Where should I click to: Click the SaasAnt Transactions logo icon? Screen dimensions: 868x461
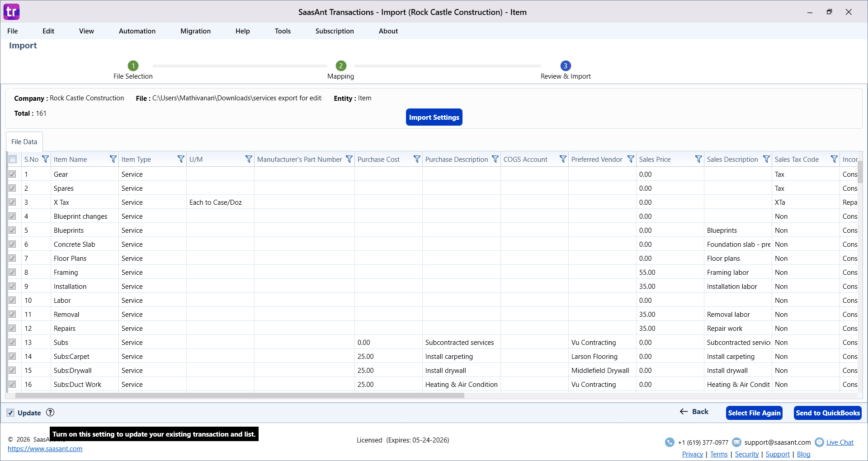(11, 12)
